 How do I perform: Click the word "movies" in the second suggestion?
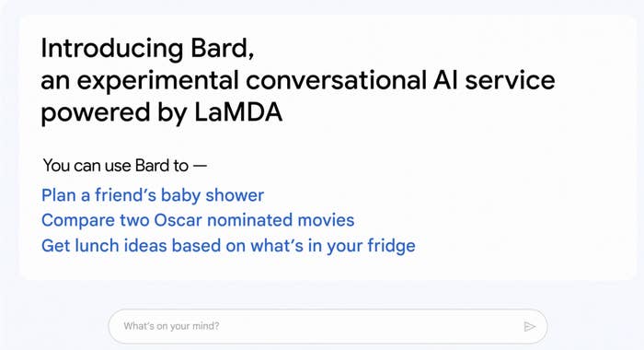[x=326, y=220]
